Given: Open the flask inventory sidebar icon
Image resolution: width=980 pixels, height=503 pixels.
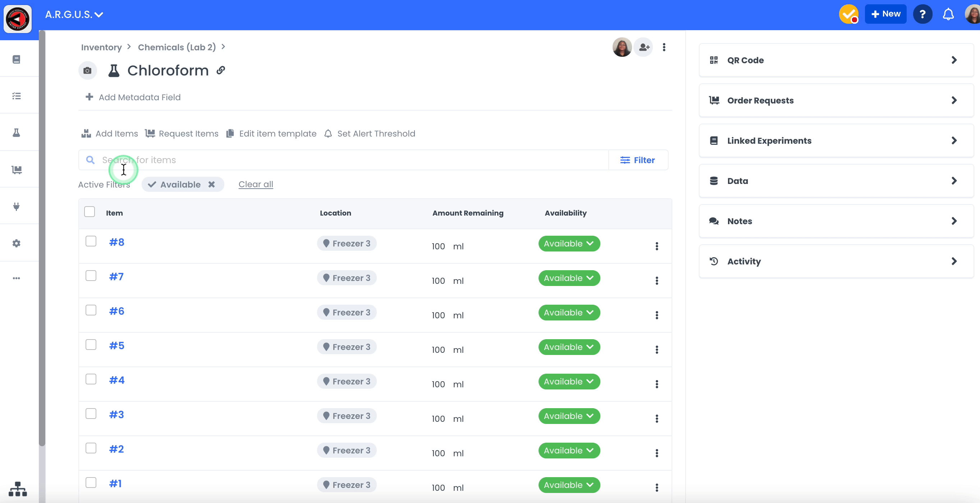Looking at the screenshot, I should pyautogui.click(x=17, y=133).
